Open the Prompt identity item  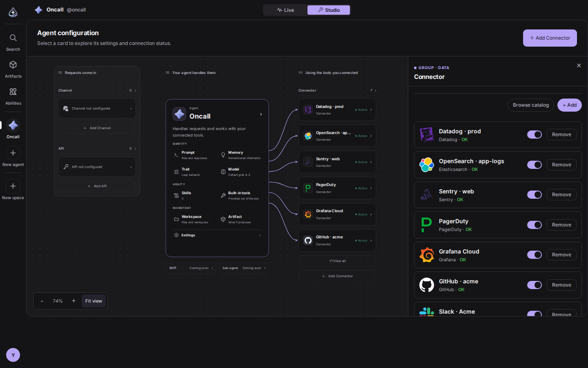[194, 155]
